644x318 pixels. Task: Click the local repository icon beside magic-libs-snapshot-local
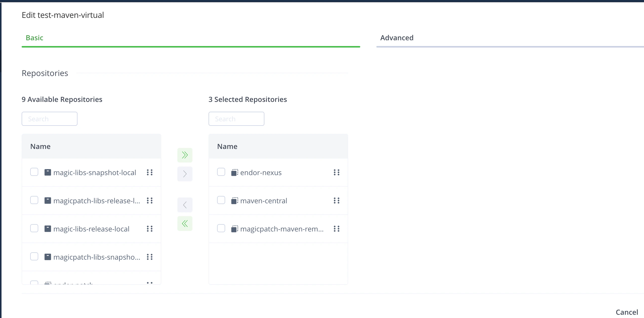[x=48, y=172]
